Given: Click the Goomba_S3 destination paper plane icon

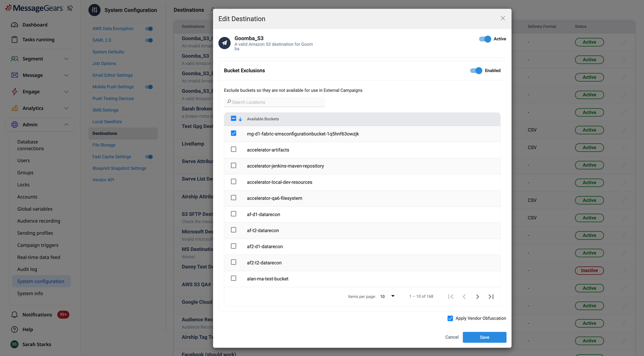Looking at the screenshot, I should point(225,43).
